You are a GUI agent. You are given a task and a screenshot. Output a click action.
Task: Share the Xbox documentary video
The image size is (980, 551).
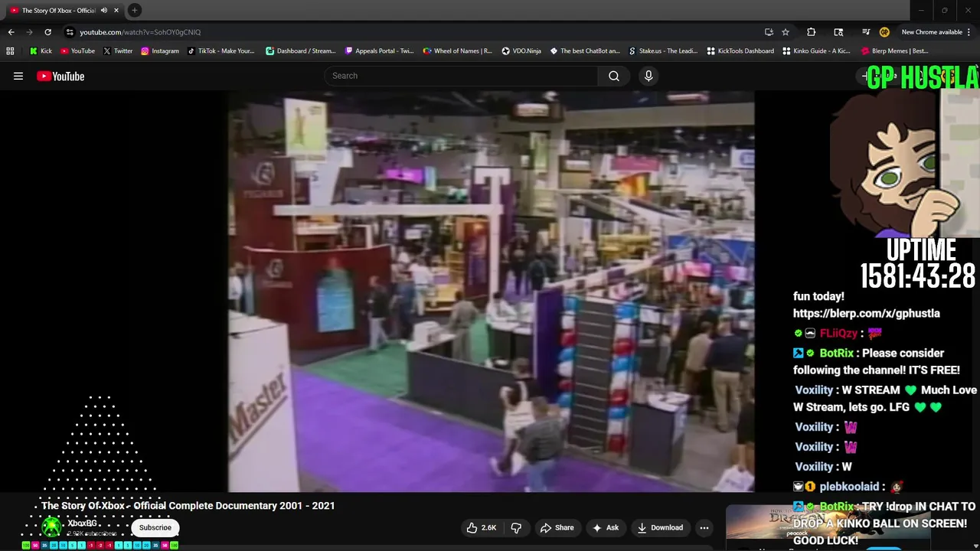click(x=557, y=527)
